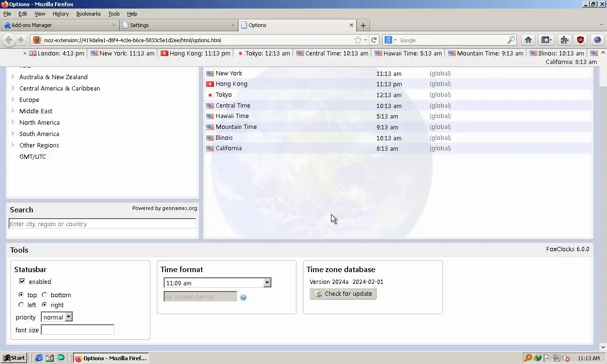Image resolution: width=607 pixels, height=364 pixels.
Task: Bookmark this page with star icon
Action: click(x=358, y=40)
